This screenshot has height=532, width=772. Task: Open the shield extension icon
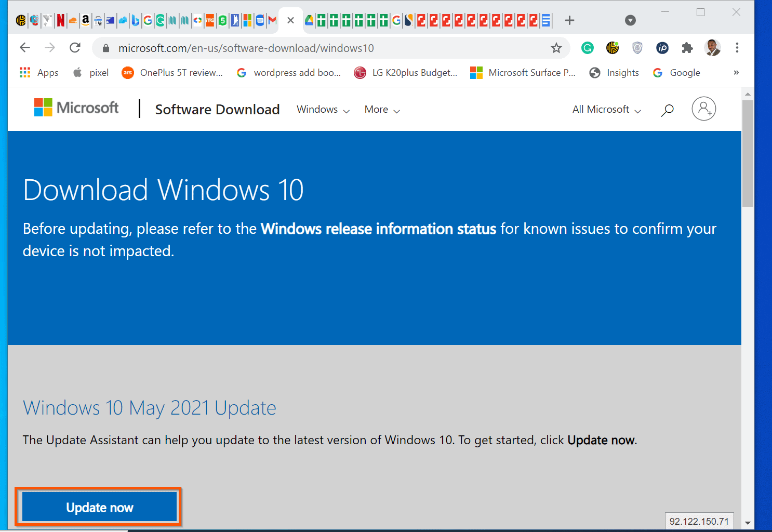pyautogui.click(x=637, y=48)
